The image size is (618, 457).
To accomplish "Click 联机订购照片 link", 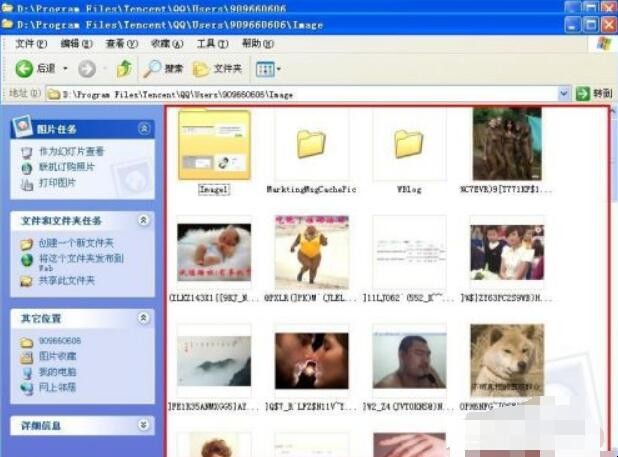I will 67,167.
